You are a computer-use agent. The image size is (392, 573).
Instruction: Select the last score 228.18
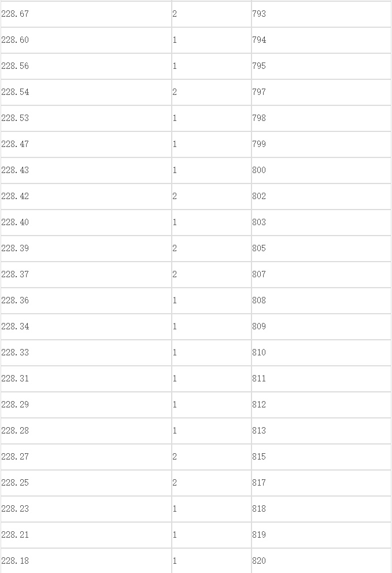[x=86, y=561]
